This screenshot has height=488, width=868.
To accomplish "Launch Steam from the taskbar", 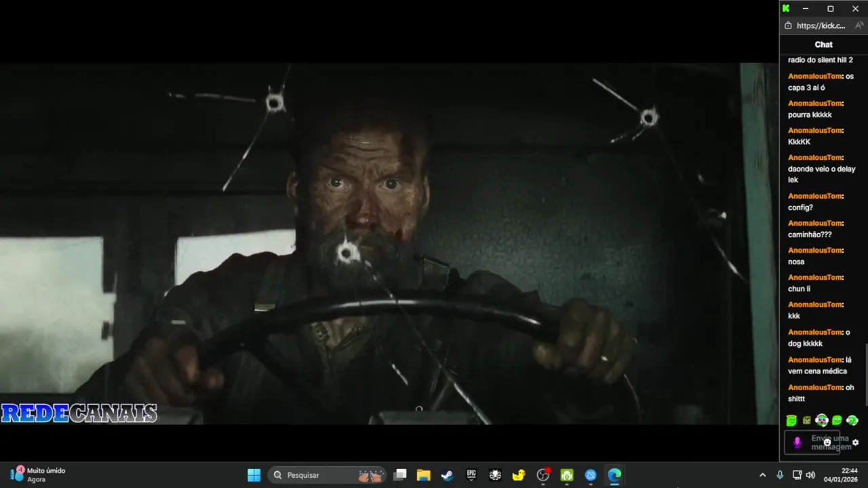I will point(447,475).
